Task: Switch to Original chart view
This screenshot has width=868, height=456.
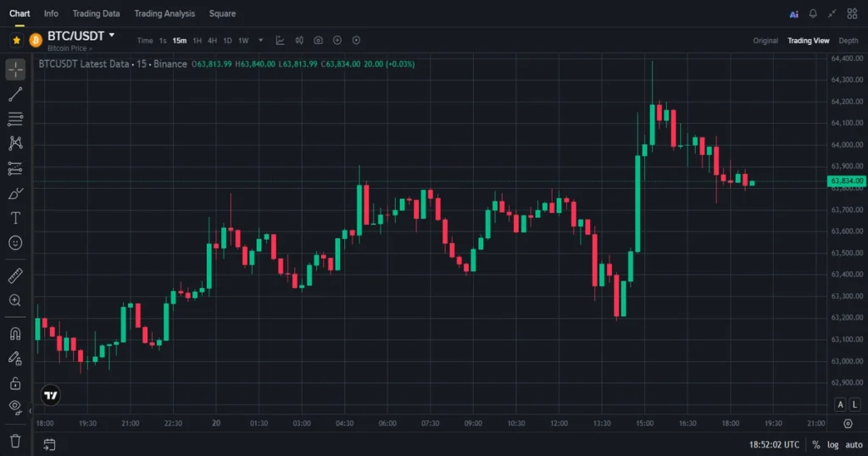Action: [765, 41]
